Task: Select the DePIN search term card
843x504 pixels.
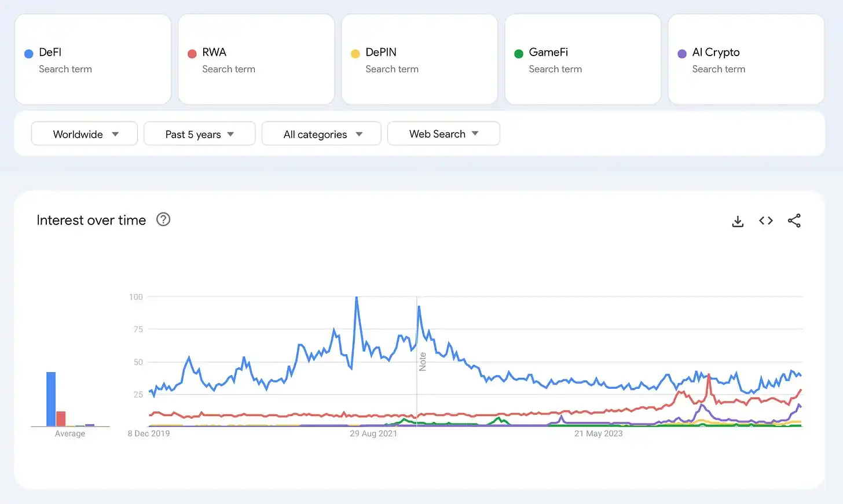Action: 419,60
